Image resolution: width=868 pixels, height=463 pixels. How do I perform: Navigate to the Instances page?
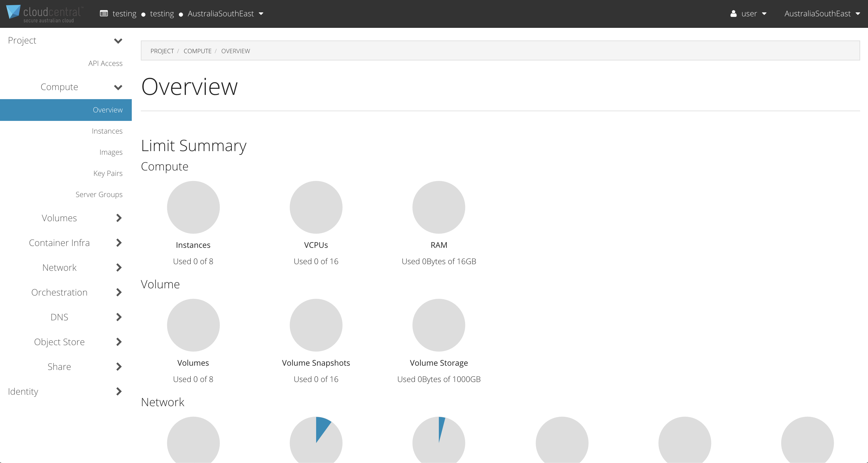[107, 131]
